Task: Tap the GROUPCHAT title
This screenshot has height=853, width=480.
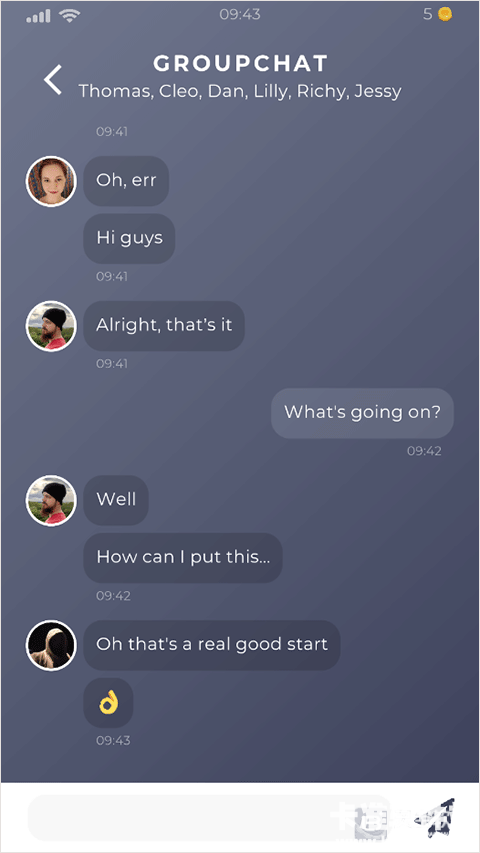Action: point(240,64)
